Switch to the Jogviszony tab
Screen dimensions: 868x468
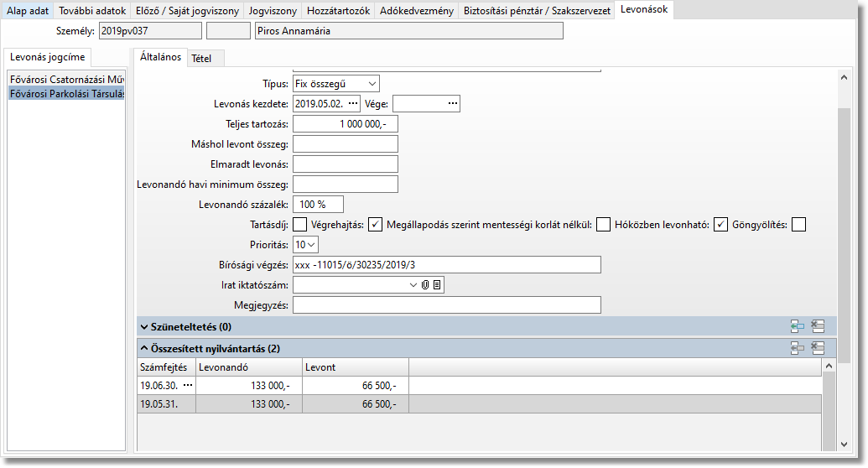273,11
